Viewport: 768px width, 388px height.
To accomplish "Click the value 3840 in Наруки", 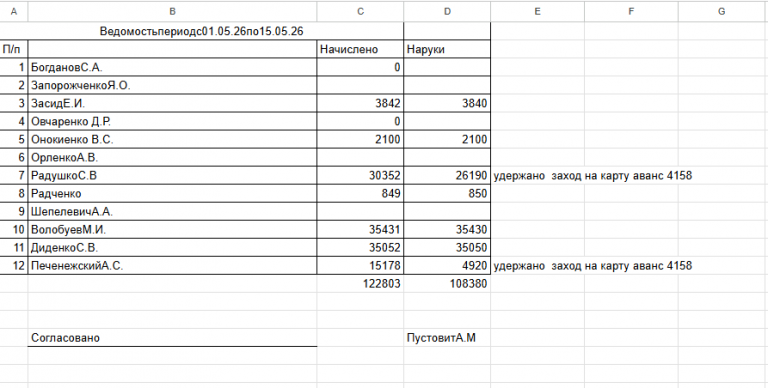I will [x=447, y=103].
